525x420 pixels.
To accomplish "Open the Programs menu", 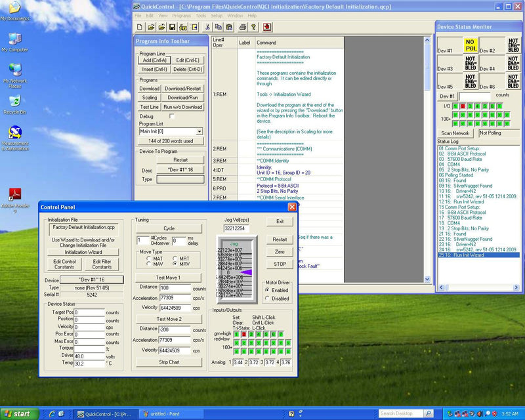I will pyautogui.click(x=182, y=15).
